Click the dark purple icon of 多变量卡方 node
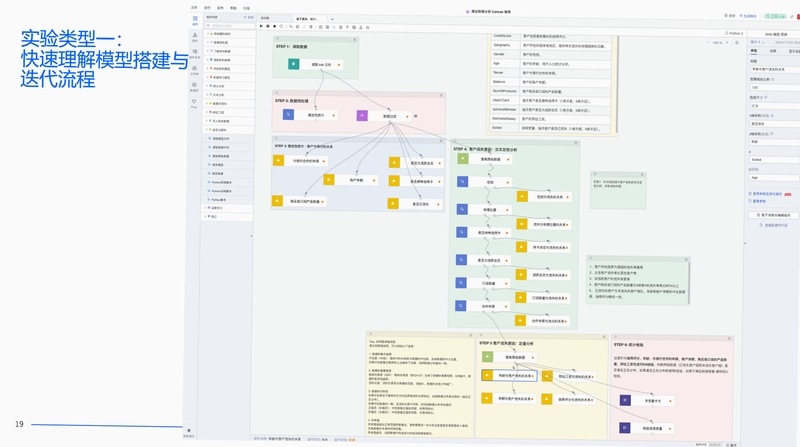The width and height of the screenshot is (800, 447). [625, 400]
